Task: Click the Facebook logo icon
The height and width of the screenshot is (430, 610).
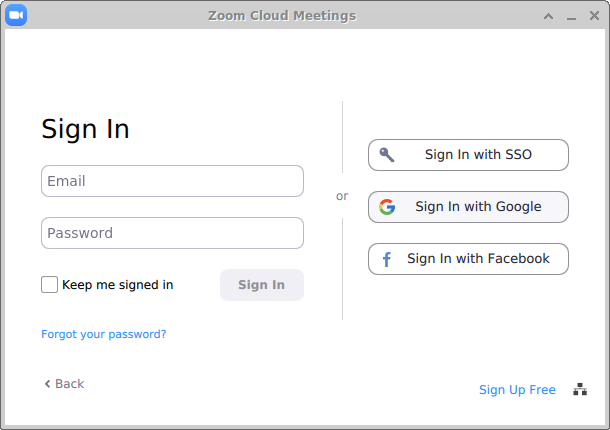Action: pos(387,259)
